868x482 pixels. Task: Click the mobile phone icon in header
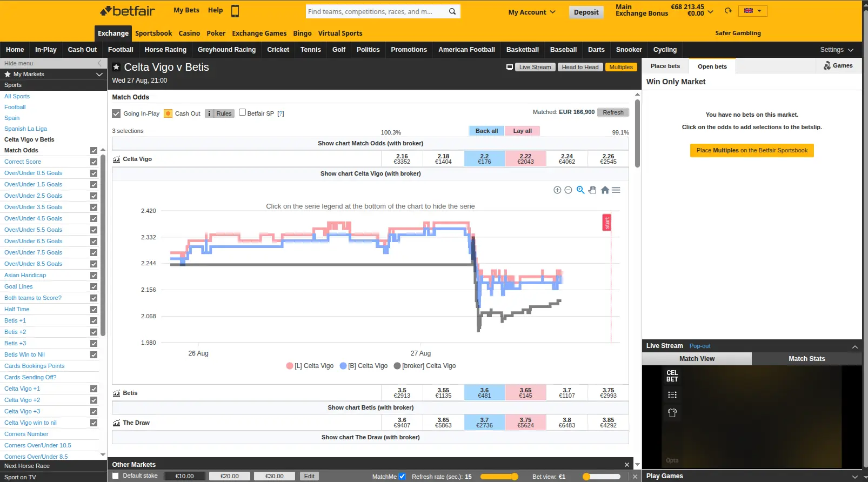(x=235, y=11)
